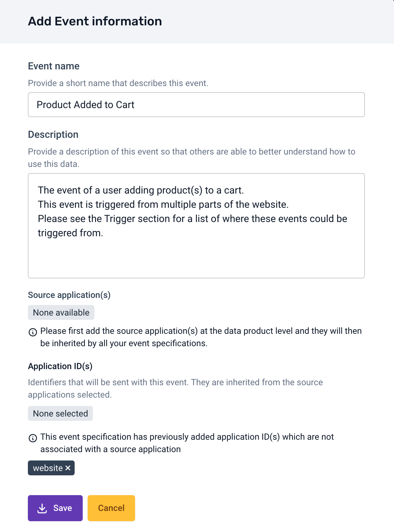Click the Description section heading
Image resolution: width=394 pixels, height=532 pixels.
tap(53, 134)
